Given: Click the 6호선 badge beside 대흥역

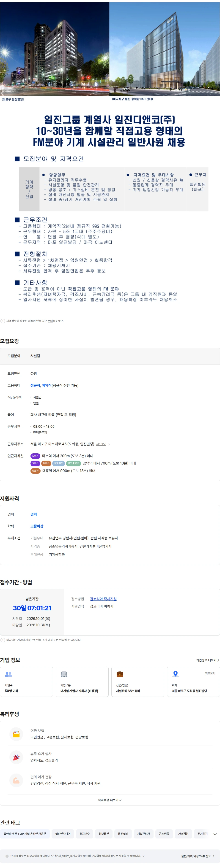Looking at the screenshot, I should [x=36, y=471].
